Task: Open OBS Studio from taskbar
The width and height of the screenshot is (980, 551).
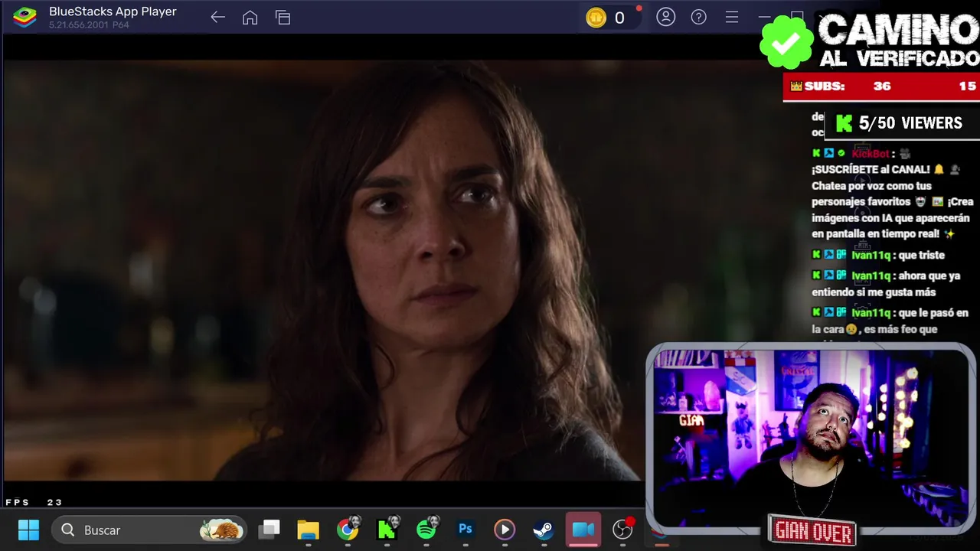Action: 623,530
